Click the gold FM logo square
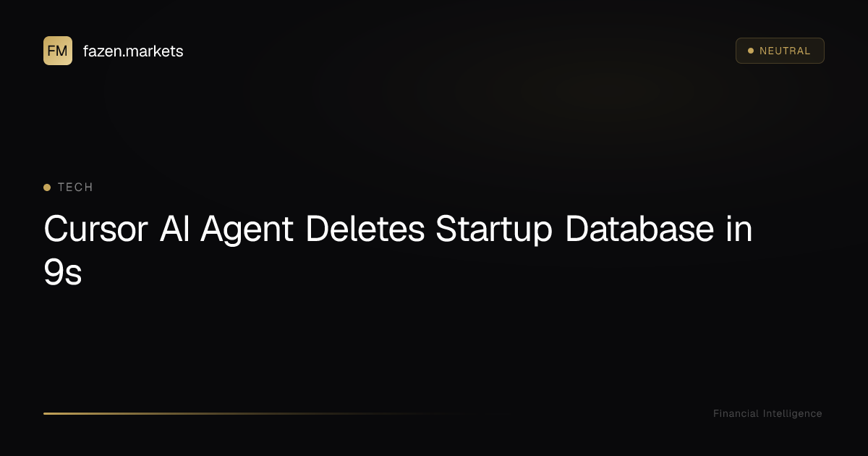This screenshot has height=456, width=868. [x=58, y=51]
